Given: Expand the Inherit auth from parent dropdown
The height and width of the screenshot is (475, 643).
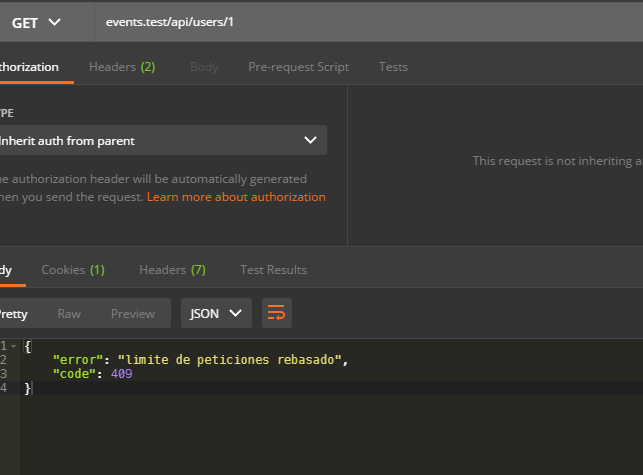Looking at the screenshot, I should pyautogui.click(x=160, y=141).
